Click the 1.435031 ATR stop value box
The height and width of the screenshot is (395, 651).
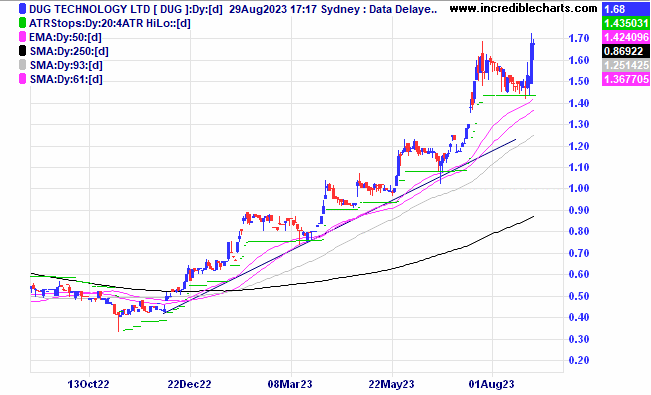(x=626, y=23)
